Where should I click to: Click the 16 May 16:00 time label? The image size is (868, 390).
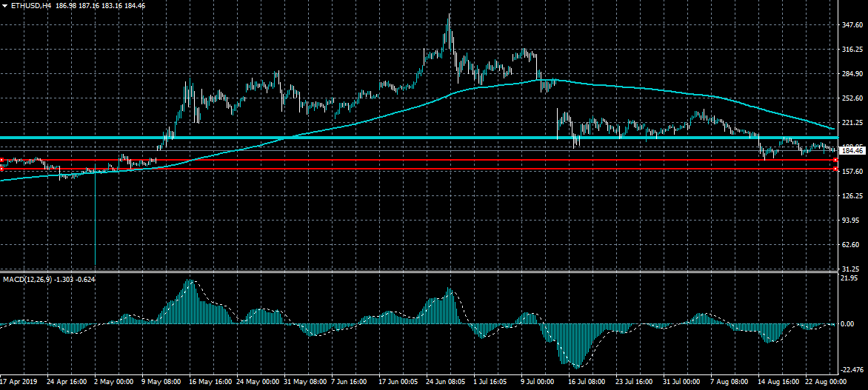click(209, 382)
